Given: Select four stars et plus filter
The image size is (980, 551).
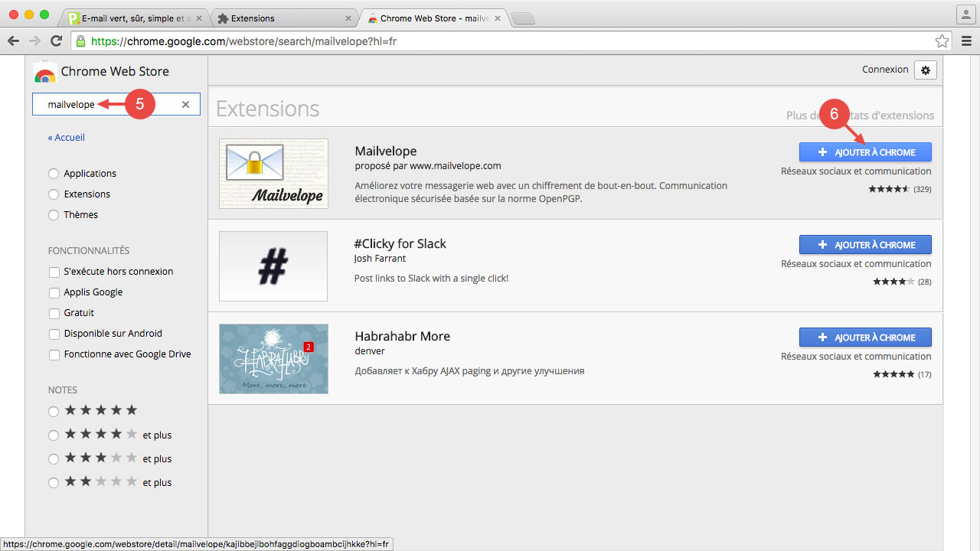Looking at the screenshot, I should (x=54, y=435).
